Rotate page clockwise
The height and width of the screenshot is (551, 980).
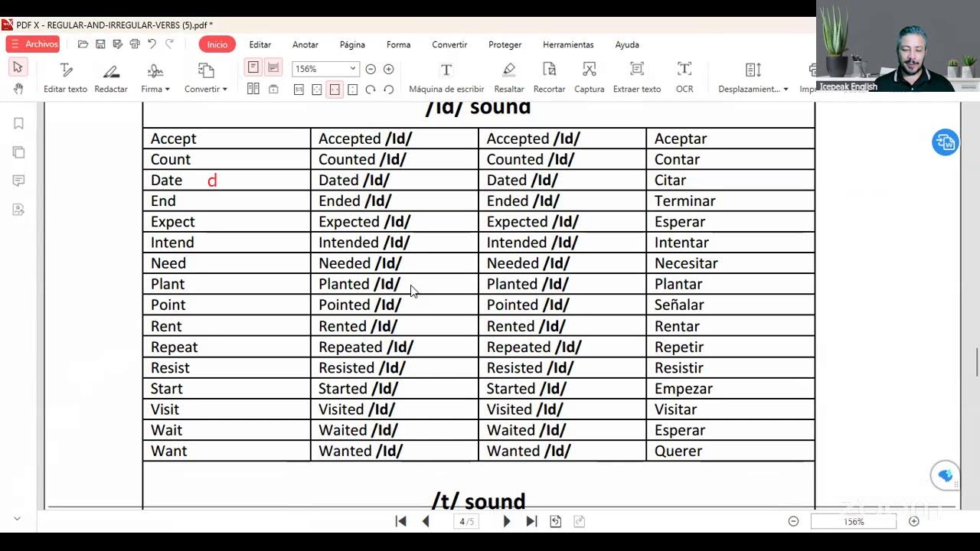pyautogui.click(x=371, y=90)
